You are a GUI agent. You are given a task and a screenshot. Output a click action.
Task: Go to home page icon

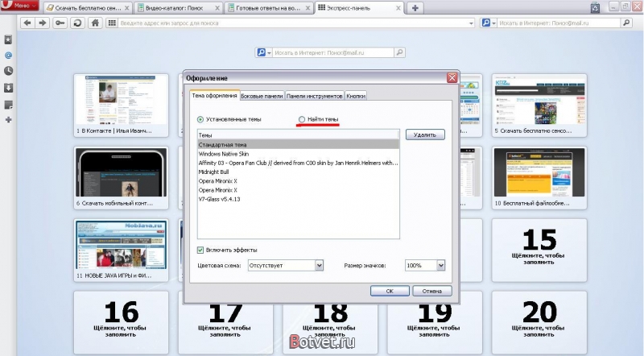pyautogui.click(x=95, y=23)
